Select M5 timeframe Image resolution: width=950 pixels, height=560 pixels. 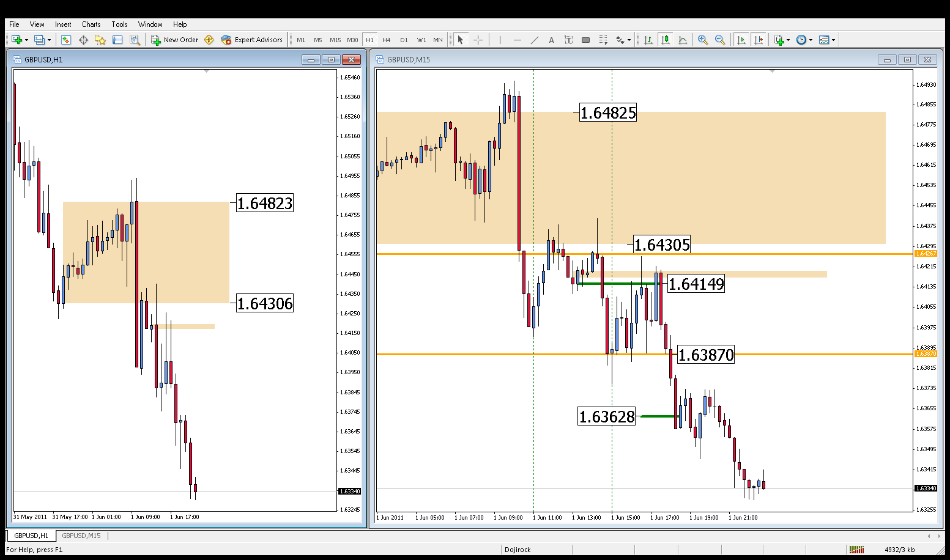click(318, 40)
